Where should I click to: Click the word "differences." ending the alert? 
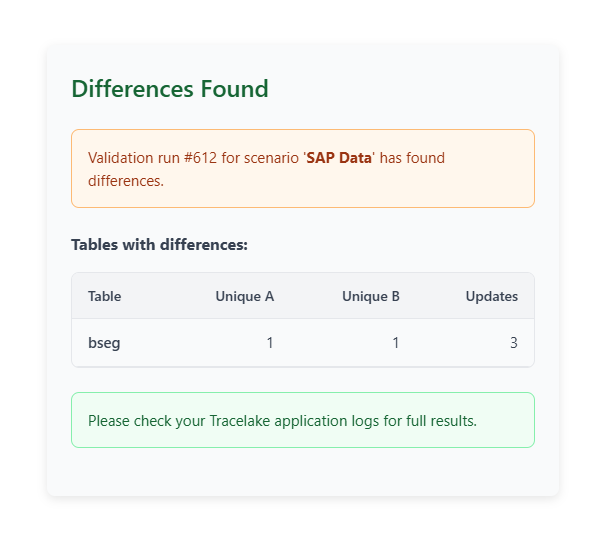click(x=126, y=181)
